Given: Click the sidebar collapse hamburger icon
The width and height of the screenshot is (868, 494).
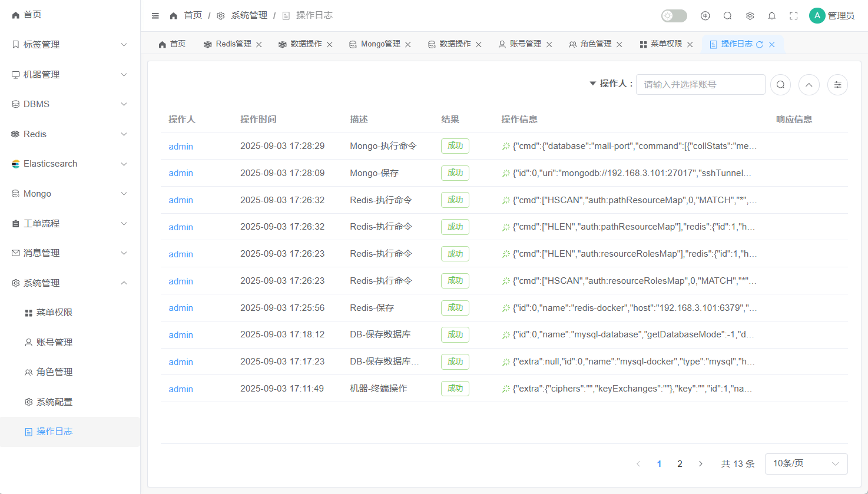Looking at the screenshot, I should 155,16.
